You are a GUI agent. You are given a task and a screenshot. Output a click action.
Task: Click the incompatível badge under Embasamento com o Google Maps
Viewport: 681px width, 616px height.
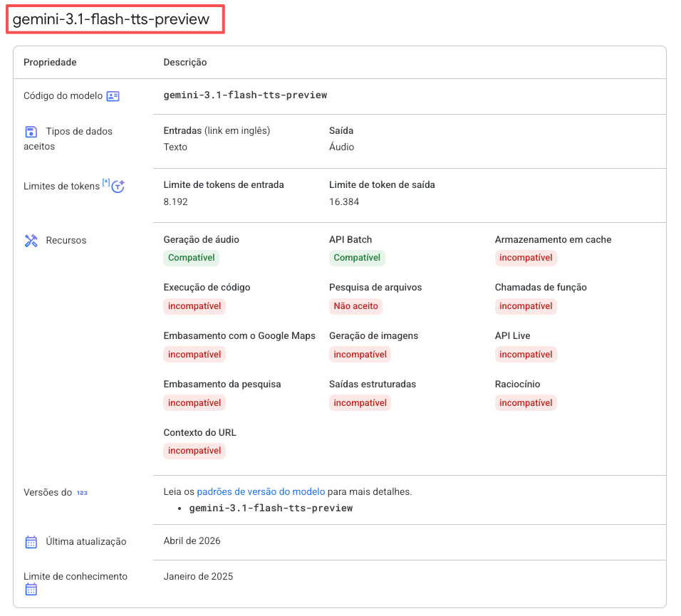click(x=194, y=355)
